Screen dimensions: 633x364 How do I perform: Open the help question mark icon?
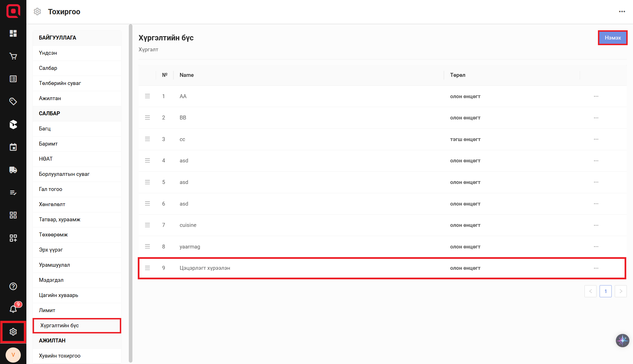tap(13, 286)
